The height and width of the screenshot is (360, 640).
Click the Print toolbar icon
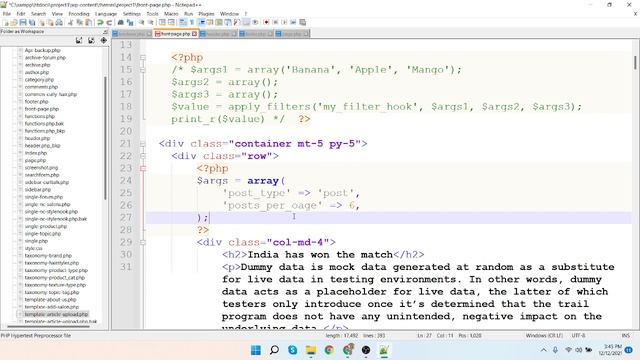pos(59,22)
